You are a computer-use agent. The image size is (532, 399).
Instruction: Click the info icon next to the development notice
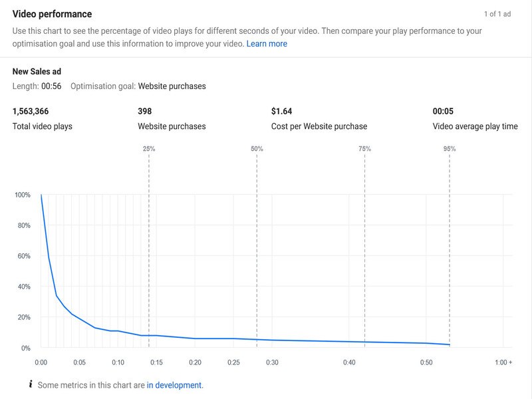coord(31,384)
